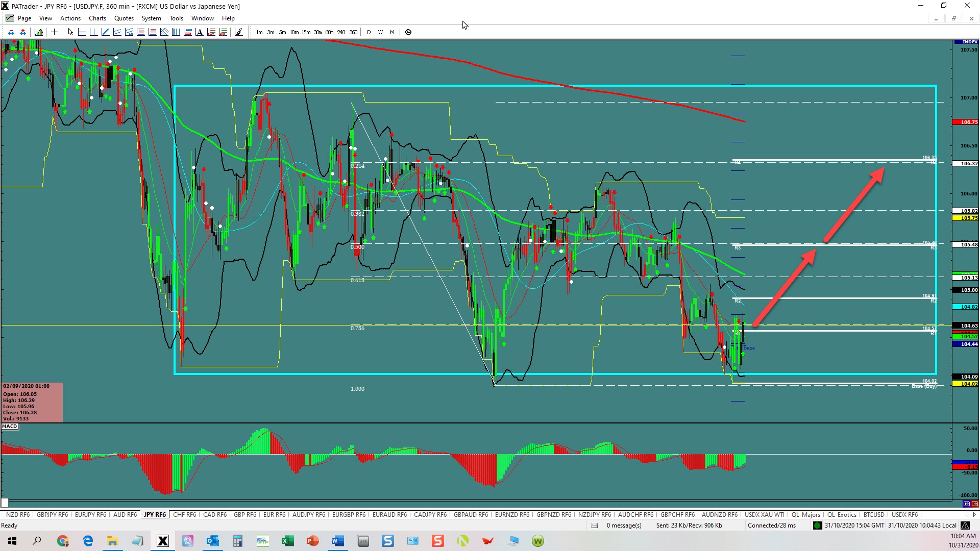
Task: Open the System menu
Action: tap(151, 18)
